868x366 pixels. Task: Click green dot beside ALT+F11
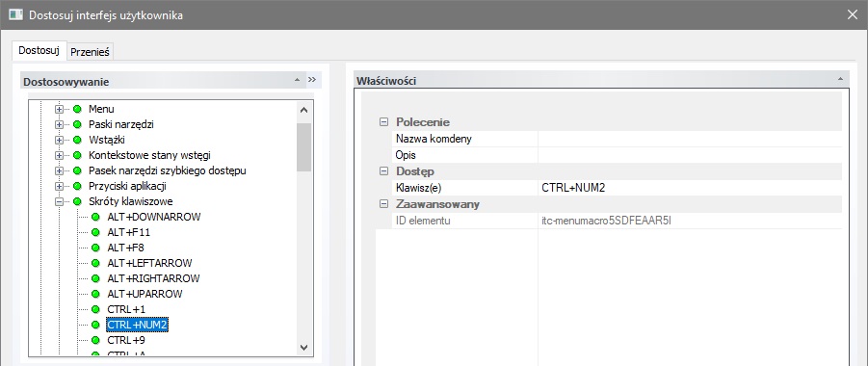95,232
